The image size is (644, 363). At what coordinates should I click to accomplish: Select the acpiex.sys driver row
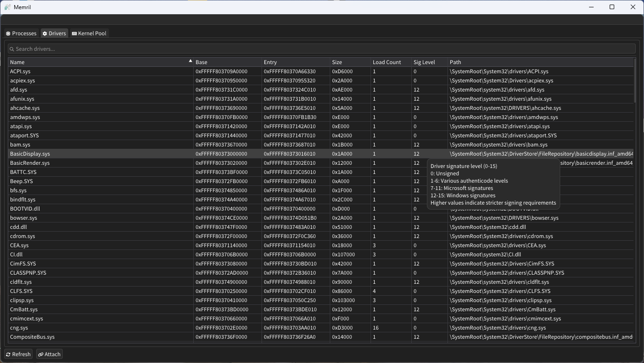pyautogui.click(x=321, y=81)
